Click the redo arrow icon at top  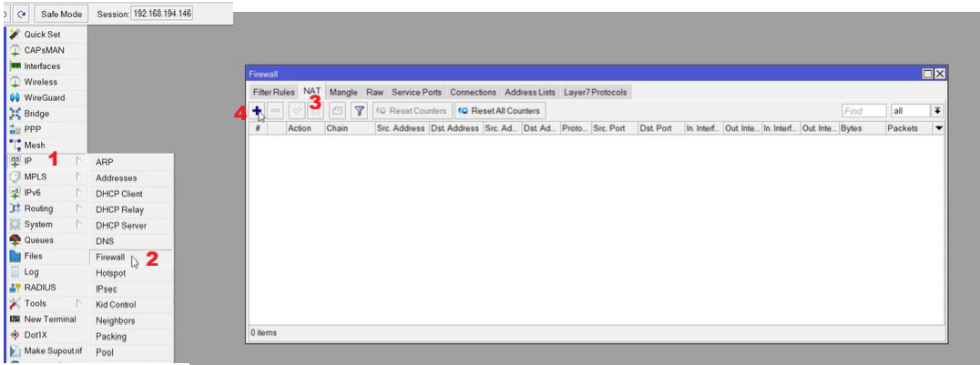pos(22,14)
